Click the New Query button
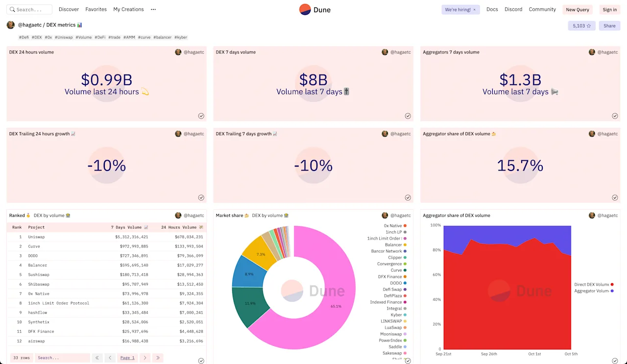627x364 pixels. (578, 10)
